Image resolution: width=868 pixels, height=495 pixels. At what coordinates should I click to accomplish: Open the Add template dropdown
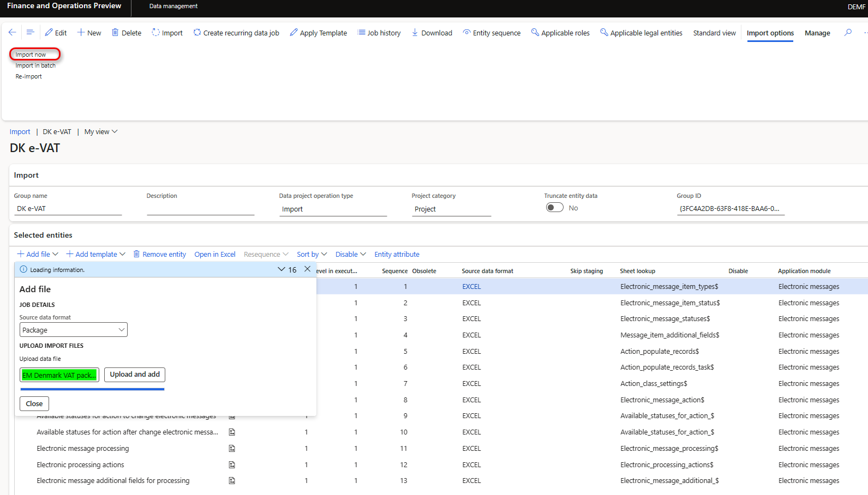pos(95,254)
